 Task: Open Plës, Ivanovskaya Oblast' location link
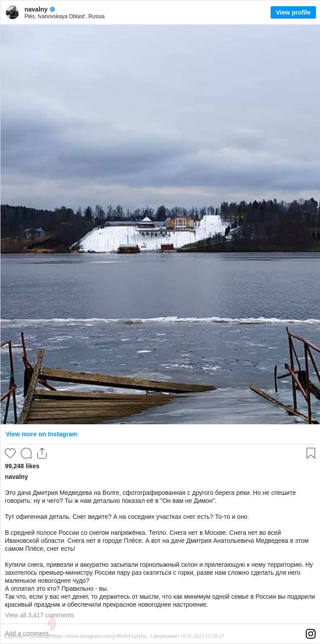point(64,16)
